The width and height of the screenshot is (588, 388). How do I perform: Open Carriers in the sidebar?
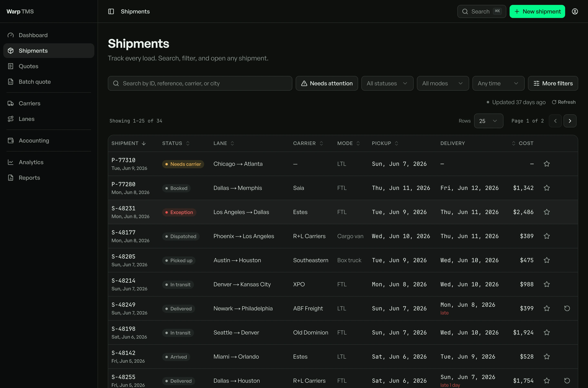coord(49,104)
